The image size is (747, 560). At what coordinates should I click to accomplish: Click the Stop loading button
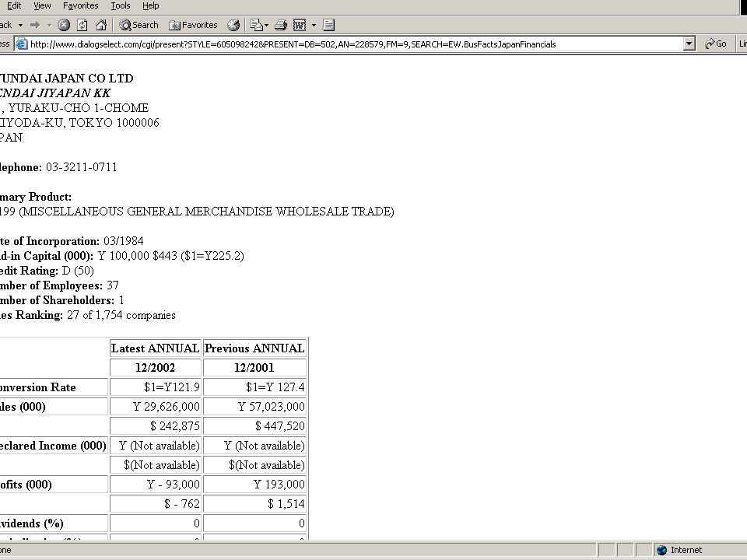[64, 25]
